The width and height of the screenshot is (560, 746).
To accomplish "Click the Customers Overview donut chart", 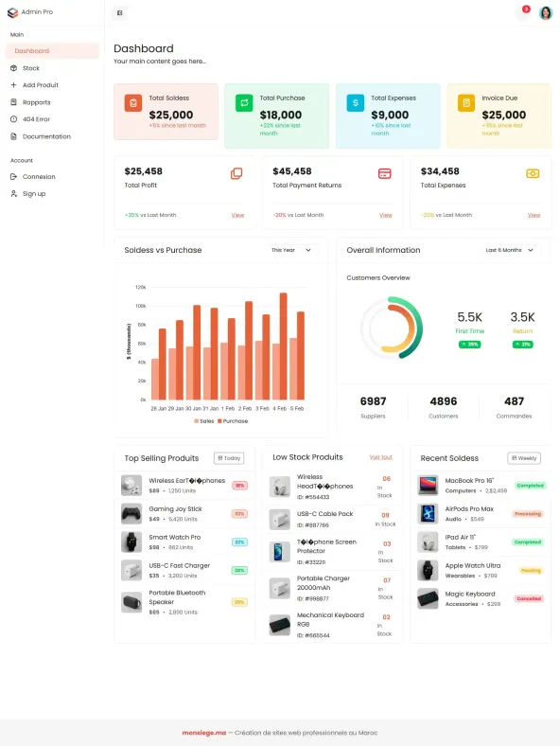I will click(392, 328).
